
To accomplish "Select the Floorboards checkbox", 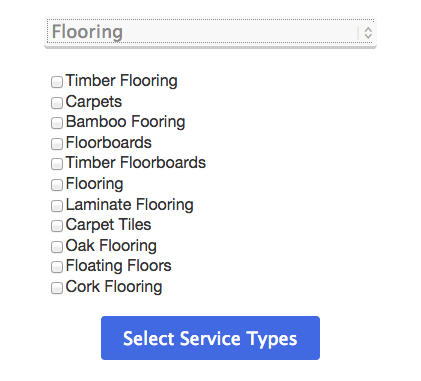I will point(57,144).
